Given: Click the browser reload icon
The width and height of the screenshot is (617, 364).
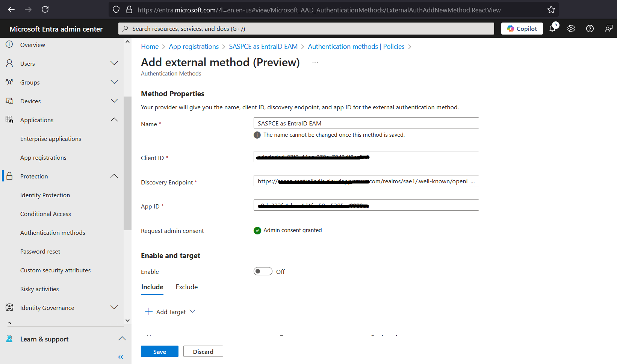Looking at the screenshot, I should click(45, 9).
